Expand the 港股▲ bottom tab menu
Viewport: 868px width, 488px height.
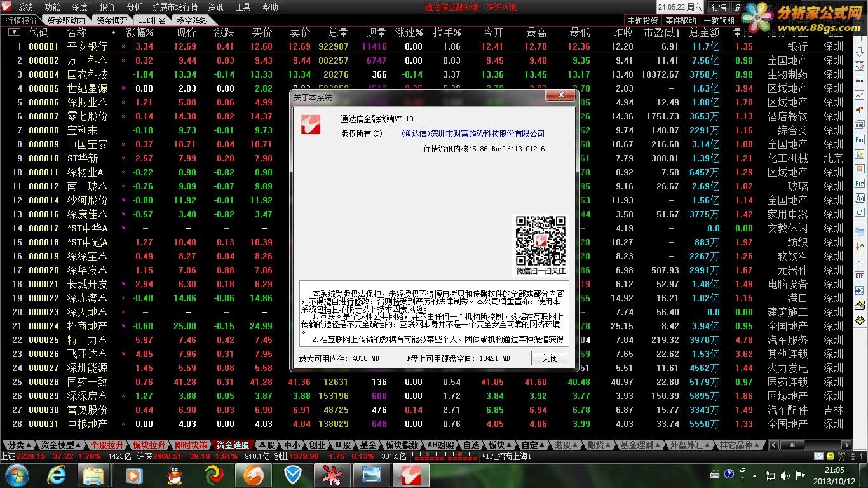pyautogui.click(x=566, y=445)
